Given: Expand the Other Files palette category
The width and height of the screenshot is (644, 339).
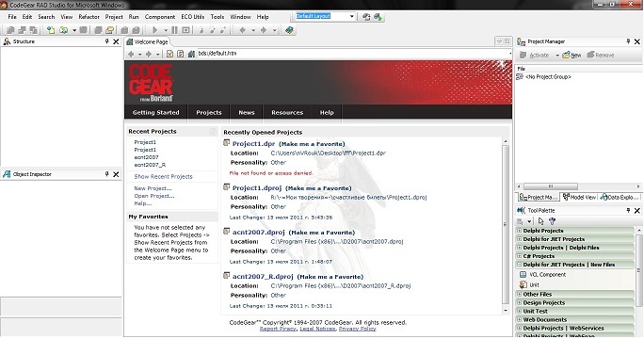Looking at the screenshot, I should click(519, 294).
